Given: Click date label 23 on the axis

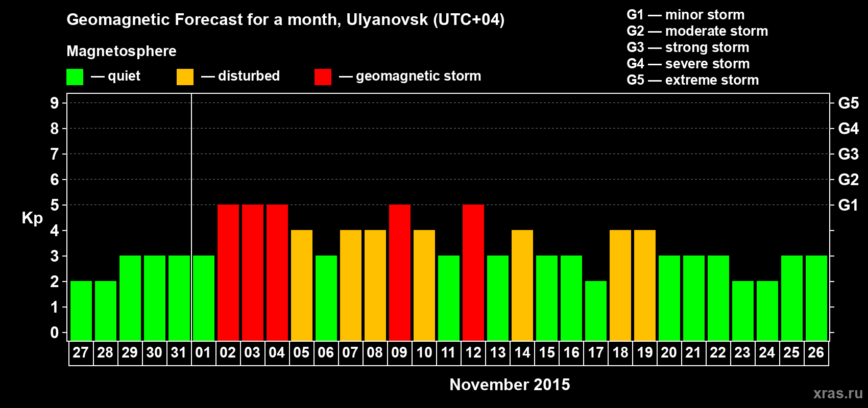Looking at the screenshot, I should pyautogui.click(x=742, y=352).
